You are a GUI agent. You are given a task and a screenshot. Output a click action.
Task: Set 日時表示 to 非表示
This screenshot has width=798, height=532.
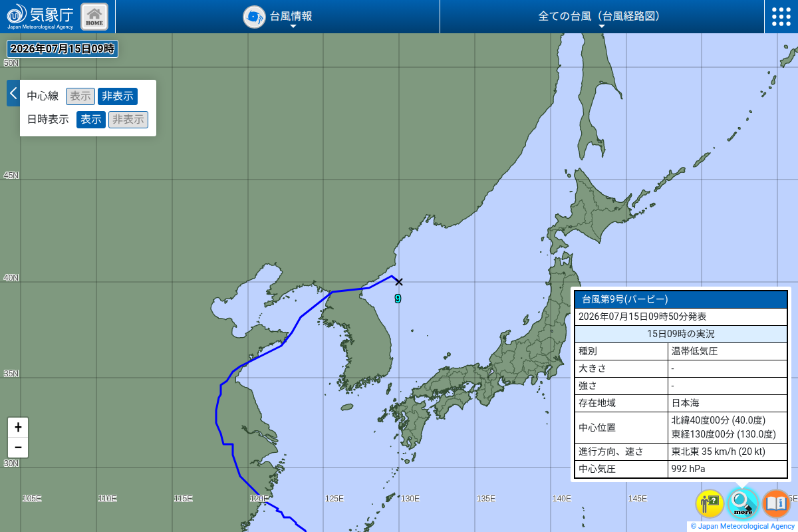pyautogui.click(x=128, y=120)
